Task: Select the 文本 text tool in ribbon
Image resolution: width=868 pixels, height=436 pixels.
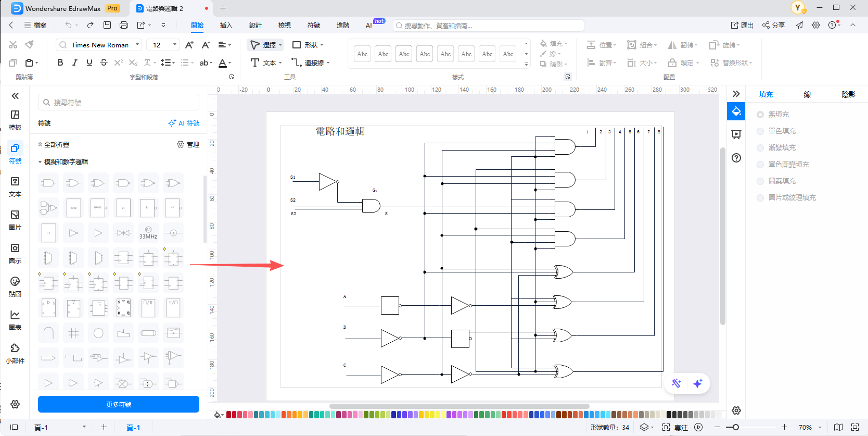Action: [x=265, y=63]
